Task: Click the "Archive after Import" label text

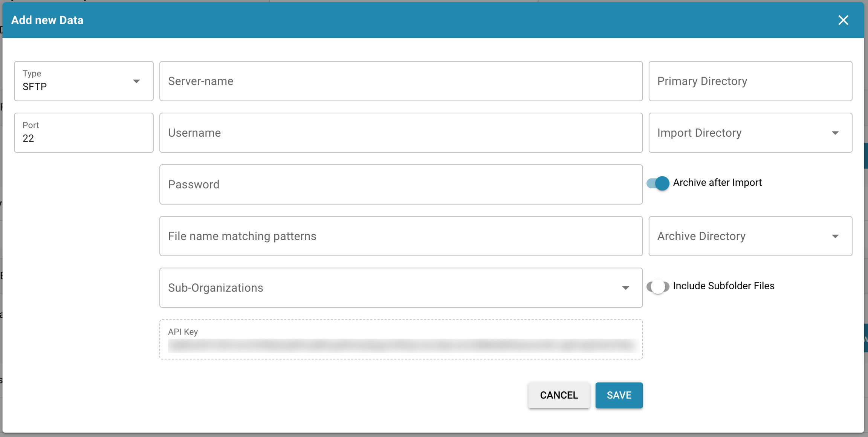Action: click(x=717, y=183)
